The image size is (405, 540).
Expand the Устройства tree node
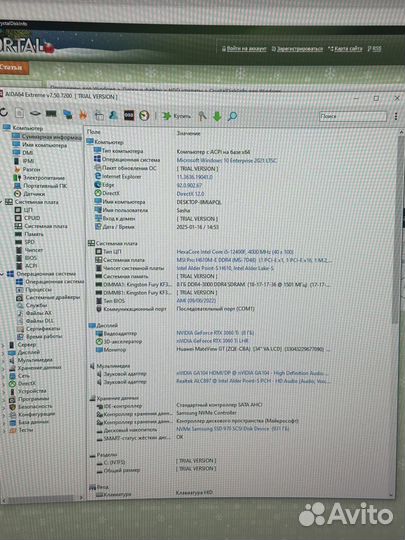3,392
